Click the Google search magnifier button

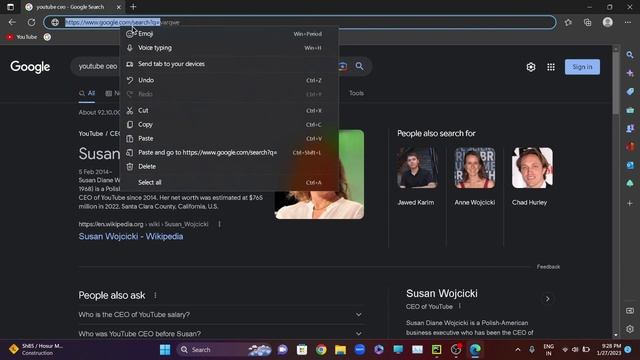click(359, 66)
